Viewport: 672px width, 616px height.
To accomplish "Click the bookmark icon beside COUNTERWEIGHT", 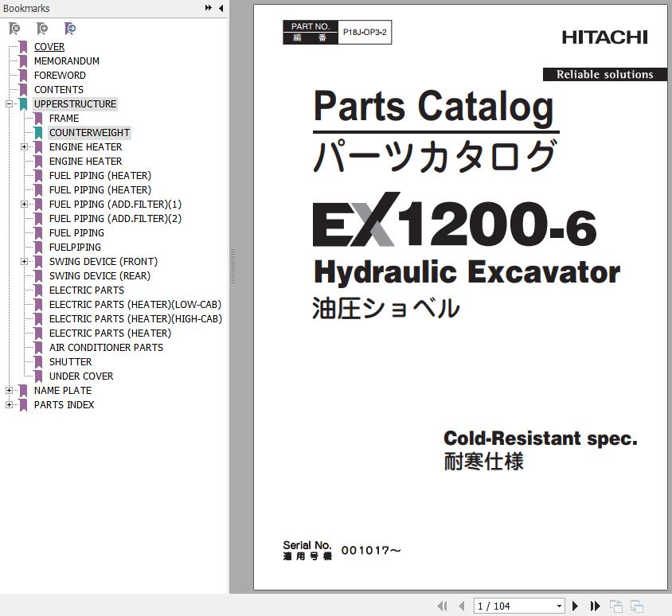I will pyautogui.click(x=38, y=133).
